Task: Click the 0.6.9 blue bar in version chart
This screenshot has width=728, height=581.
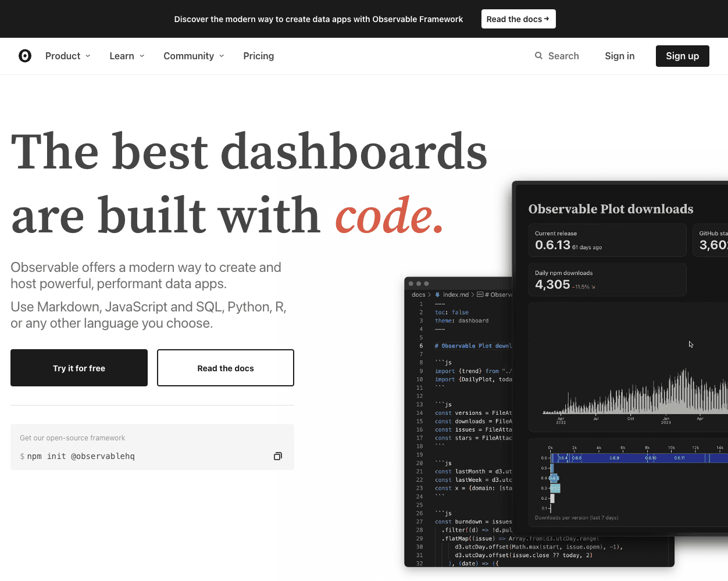Action: tap(613, 458)
